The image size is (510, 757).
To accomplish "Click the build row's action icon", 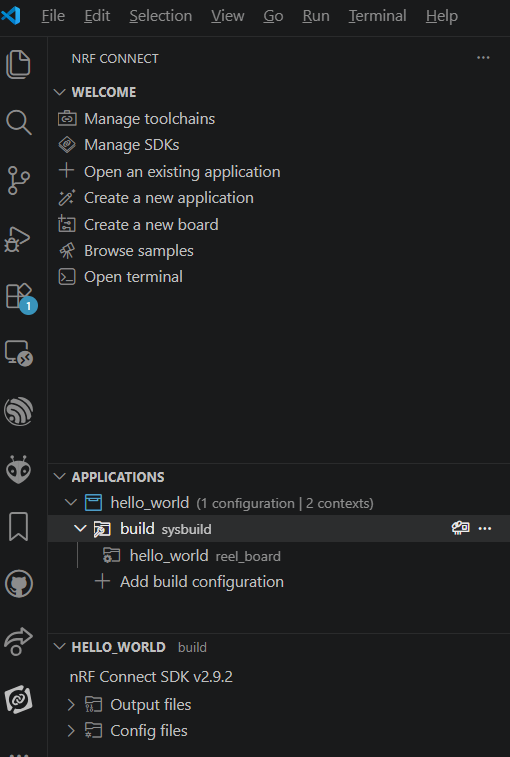I will click(x=460, y=528).
